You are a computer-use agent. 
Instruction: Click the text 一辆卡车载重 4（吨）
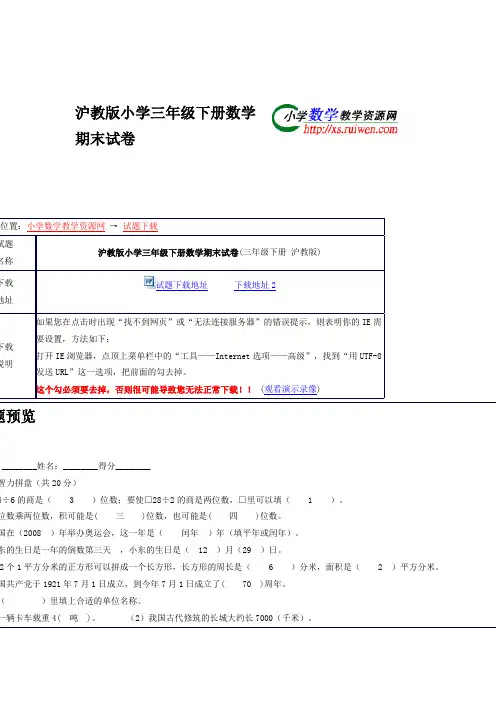[x=48, y=618]
